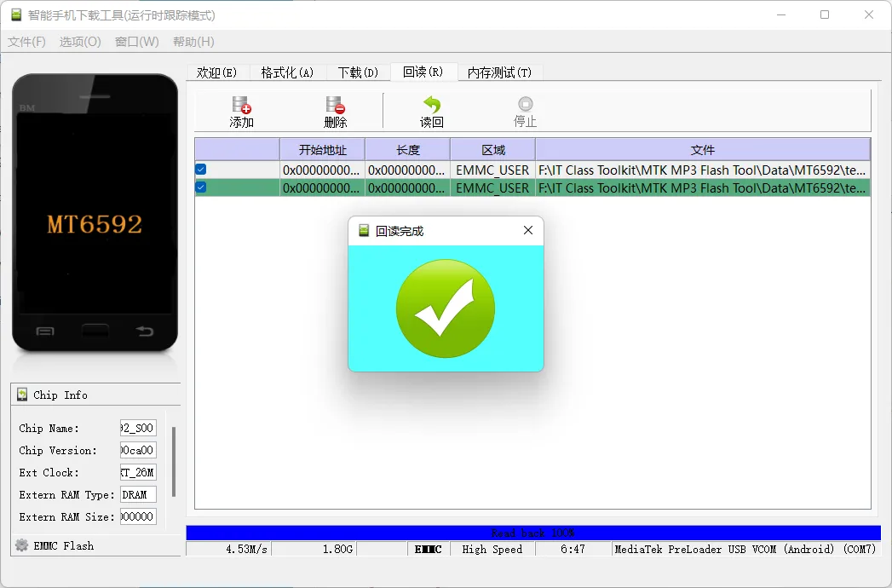The height and width of the screenshot is (588, 892).
Task: Click the app icon in title bar
Action: tap(16, 15)
